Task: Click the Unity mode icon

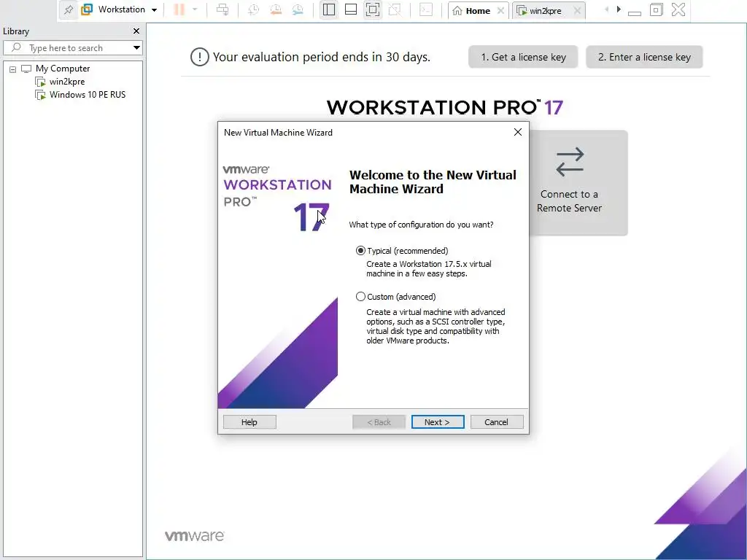Action: pos(395,9)
